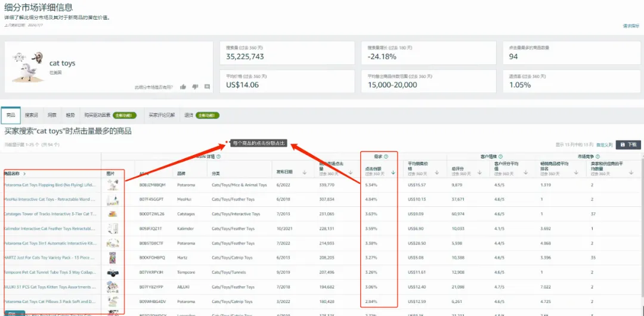Image resolution: width=644 pixels, height=316 pixels.
Task: Click cat toys niche image
Action: [x=28, y=66]
